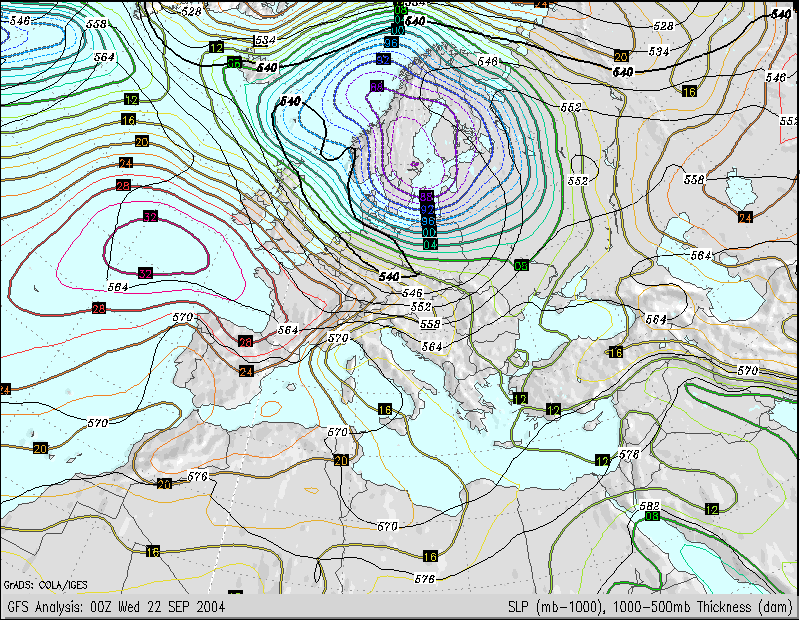The width and height of the screenshot is (800, 620).
Task: Click the SLP and Thickness legend text
Action: 651,607
